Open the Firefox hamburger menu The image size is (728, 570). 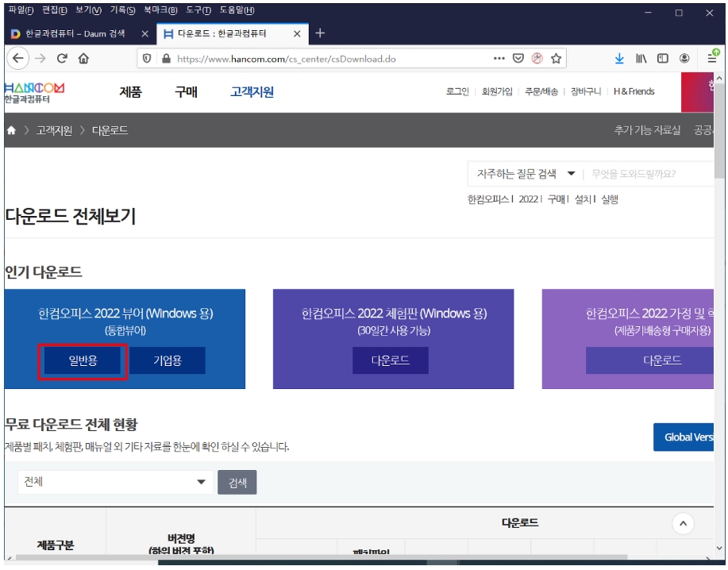point(712,58)
